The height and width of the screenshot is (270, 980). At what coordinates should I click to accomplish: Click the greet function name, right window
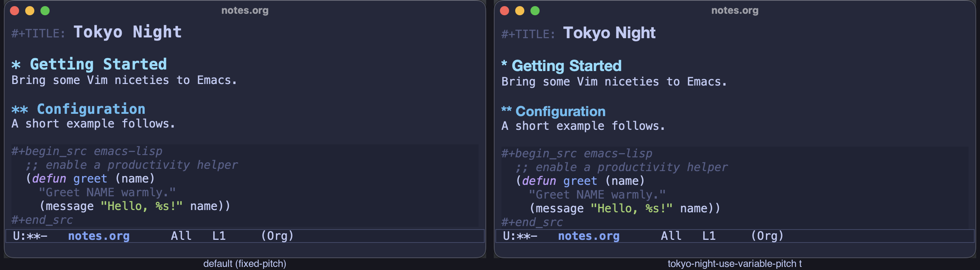(580, 181)
